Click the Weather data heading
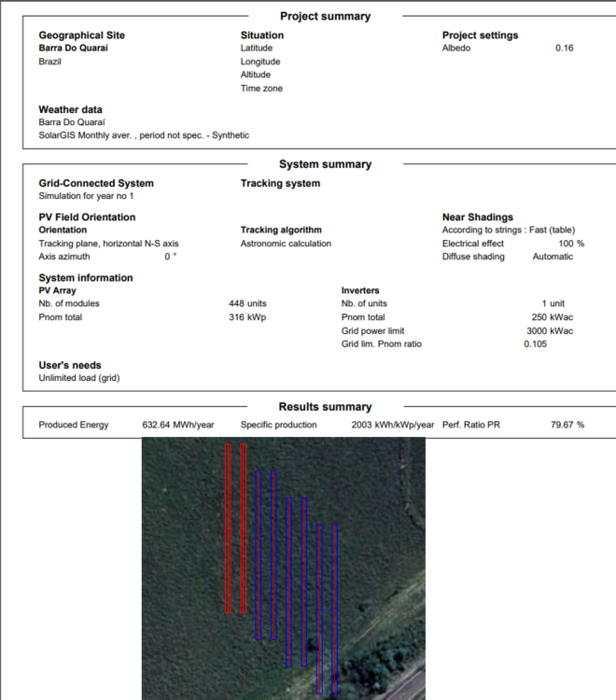 [70, 110]
